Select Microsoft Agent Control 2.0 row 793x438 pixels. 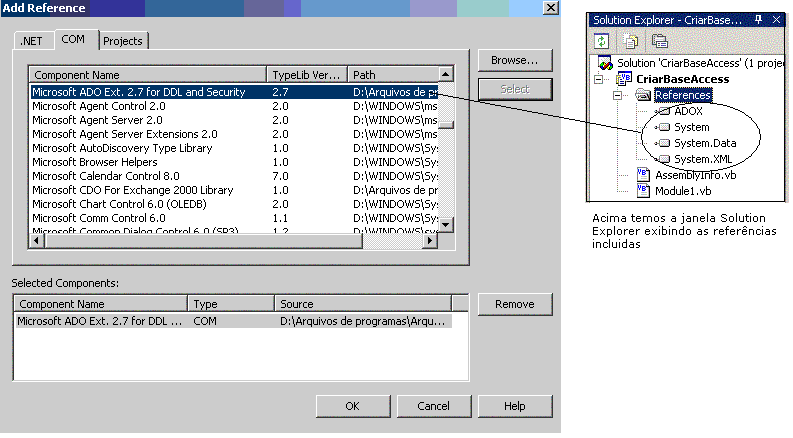point(234,106)
